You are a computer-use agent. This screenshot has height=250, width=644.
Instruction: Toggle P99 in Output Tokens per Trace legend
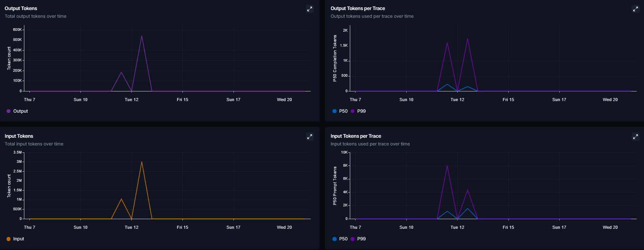pyautogui.click(x=358, y=111)
